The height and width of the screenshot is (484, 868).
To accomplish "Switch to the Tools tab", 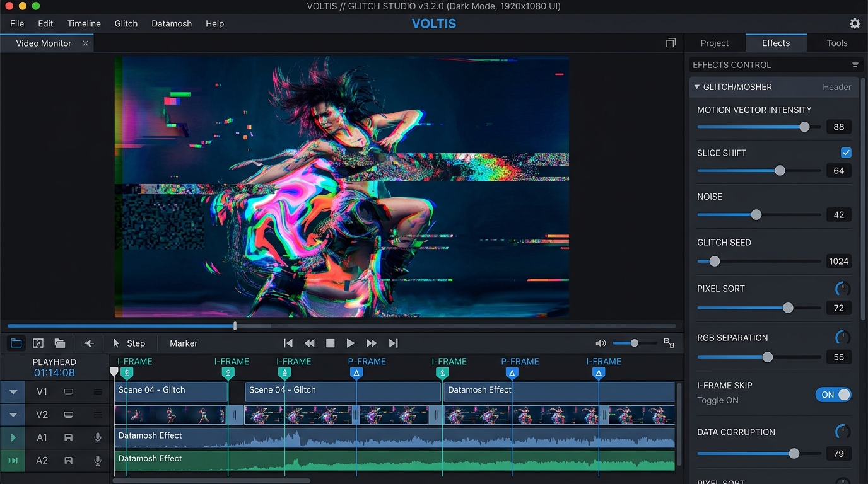I will click(x=837, y=43).
